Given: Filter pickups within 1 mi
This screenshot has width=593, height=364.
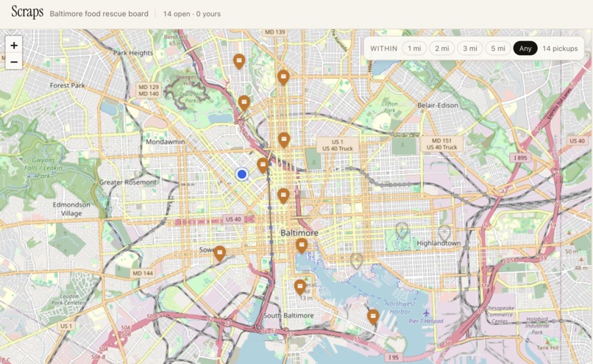Looking at the screenshot, I should point(414,49).
